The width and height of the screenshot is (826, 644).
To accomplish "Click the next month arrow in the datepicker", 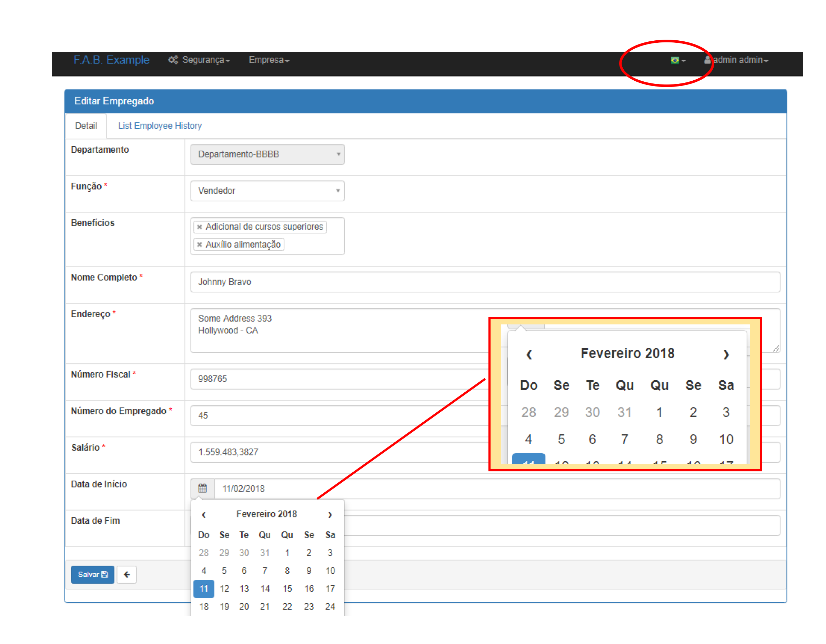I will 330,515.
